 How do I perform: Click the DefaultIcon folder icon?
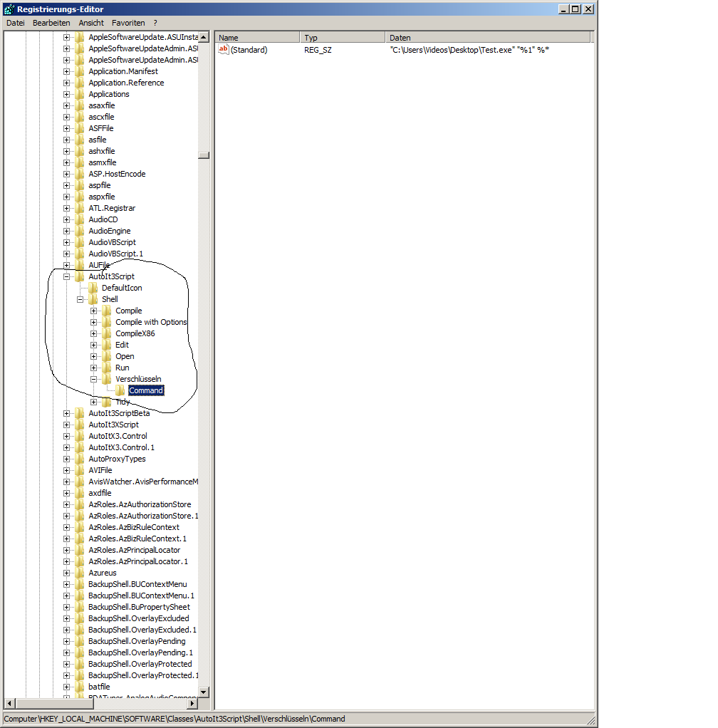[93, 288]
